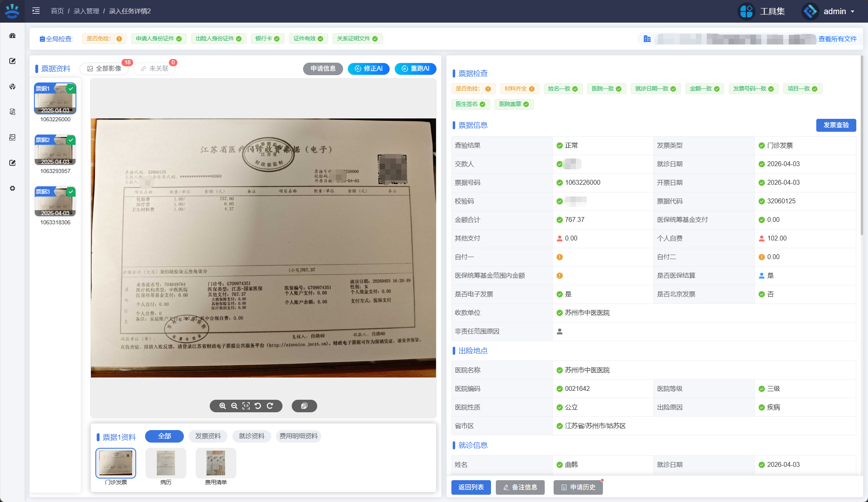Select the 费用明细资料 filter tab

point(299,436)
